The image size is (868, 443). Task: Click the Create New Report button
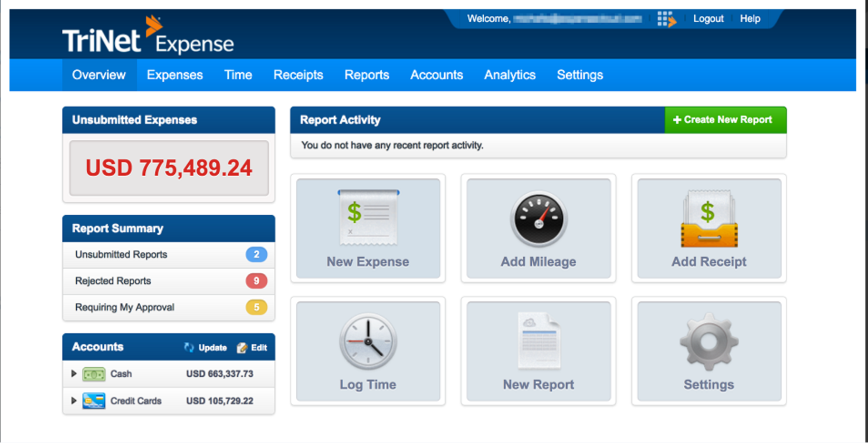(x=725, y=120)
